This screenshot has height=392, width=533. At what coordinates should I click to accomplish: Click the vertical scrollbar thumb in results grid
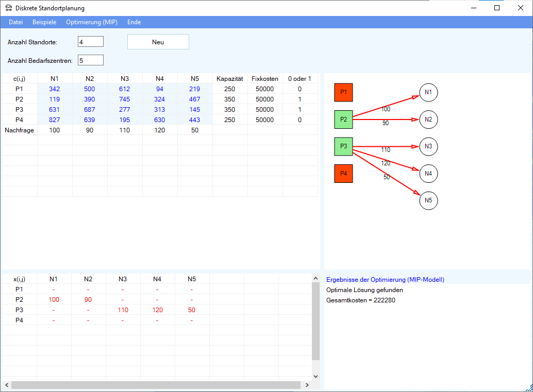[315, 319]
